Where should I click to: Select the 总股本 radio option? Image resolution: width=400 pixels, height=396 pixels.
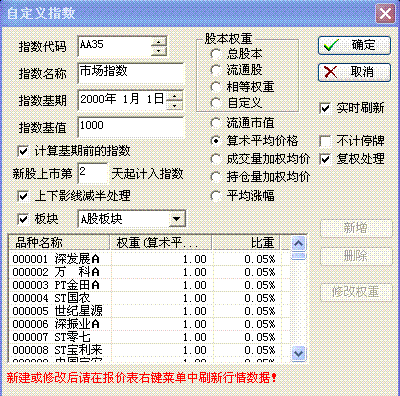237,54
